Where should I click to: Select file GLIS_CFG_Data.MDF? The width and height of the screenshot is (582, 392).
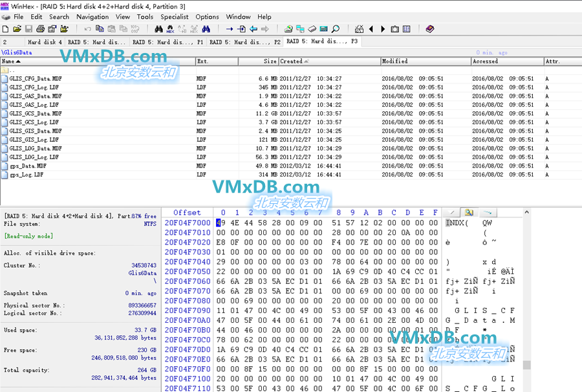coord(36,79)
